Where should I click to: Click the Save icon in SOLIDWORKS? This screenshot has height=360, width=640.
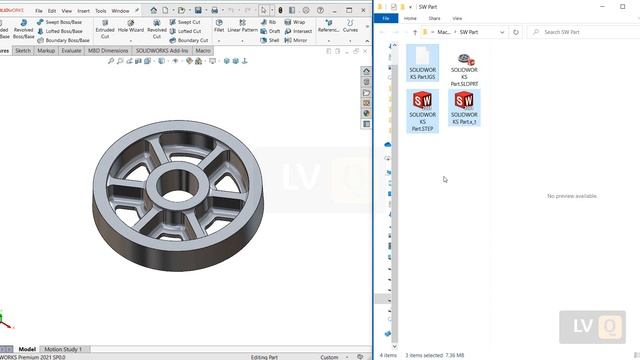tap(198, 10)
